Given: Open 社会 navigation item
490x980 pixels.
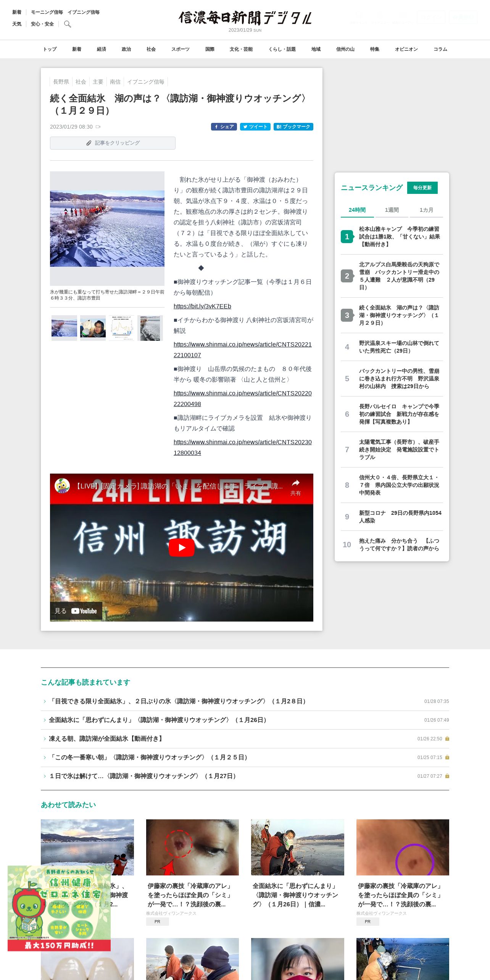Looking at the screenshot, I should click(151, 49).
